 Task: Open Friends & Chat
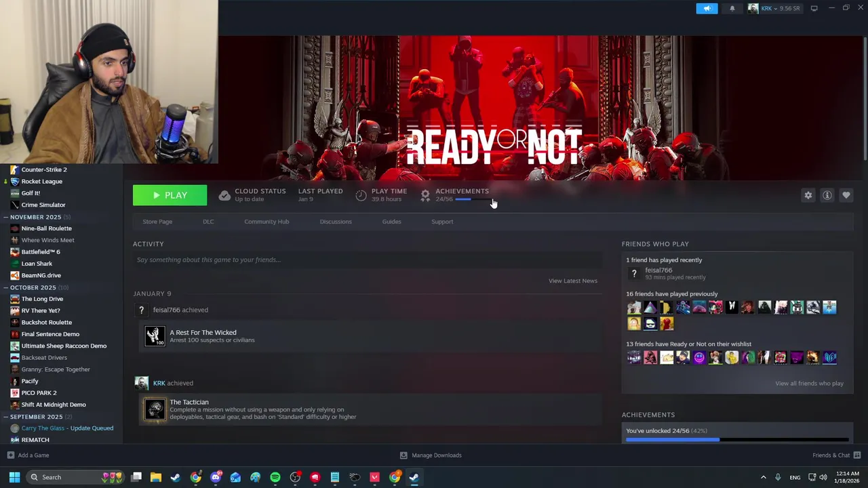tap(837, 455)
